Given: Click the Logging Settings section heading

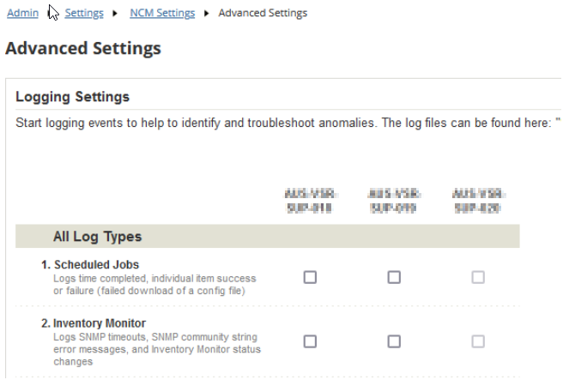Looking at the screenshot, I should point(73,97).
